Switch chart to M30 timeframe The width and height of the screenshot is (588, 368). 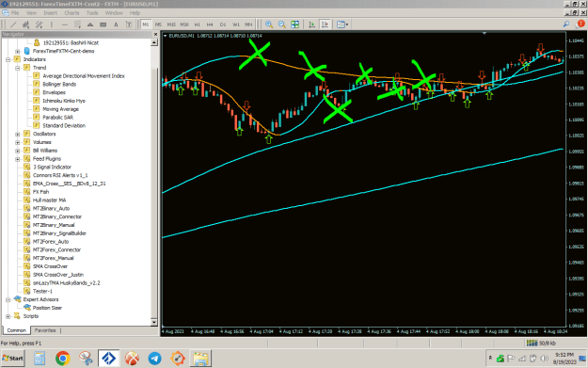pyautogui.click(x=184, y=24)
